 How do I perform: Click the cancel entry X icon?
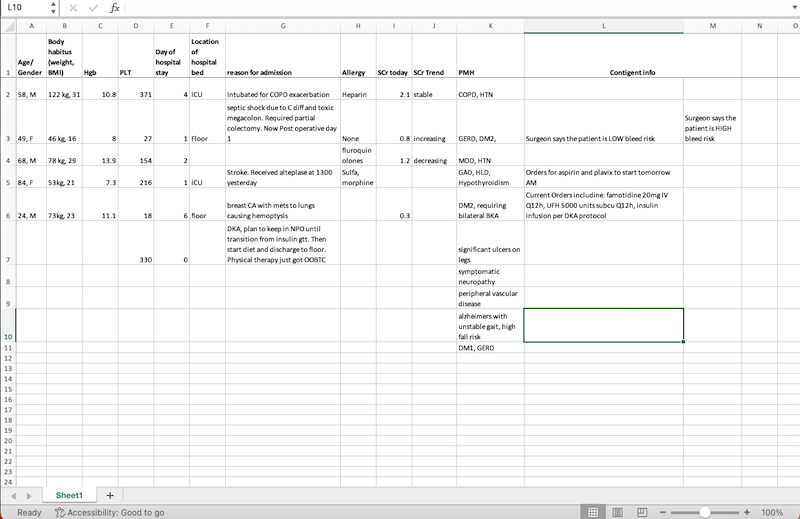tap(73, 8)
